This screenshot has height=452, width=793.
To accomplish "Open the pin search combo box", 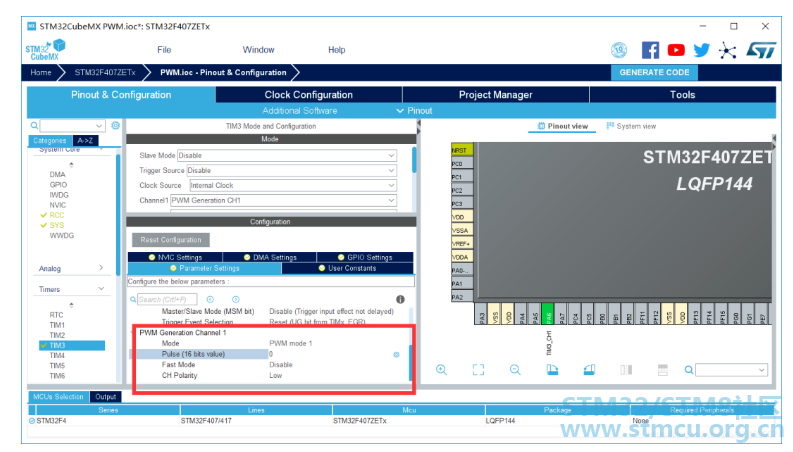I will tap(731, 370).
